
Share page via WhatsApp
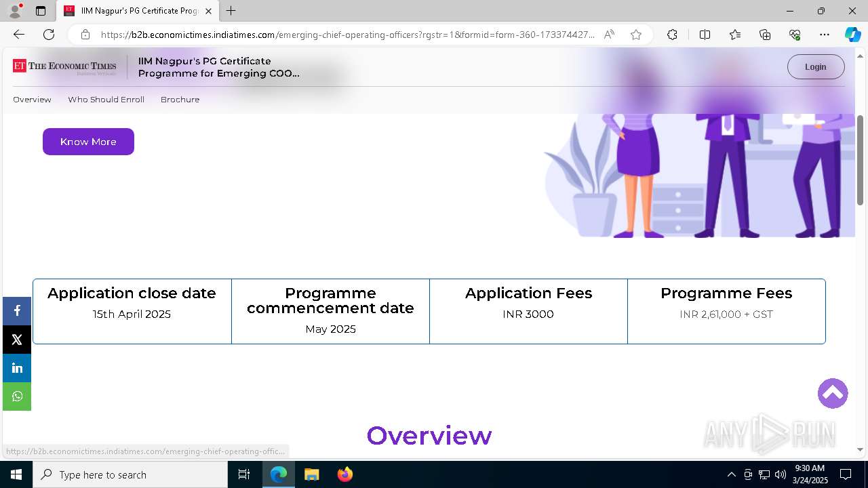coord(17,396)
